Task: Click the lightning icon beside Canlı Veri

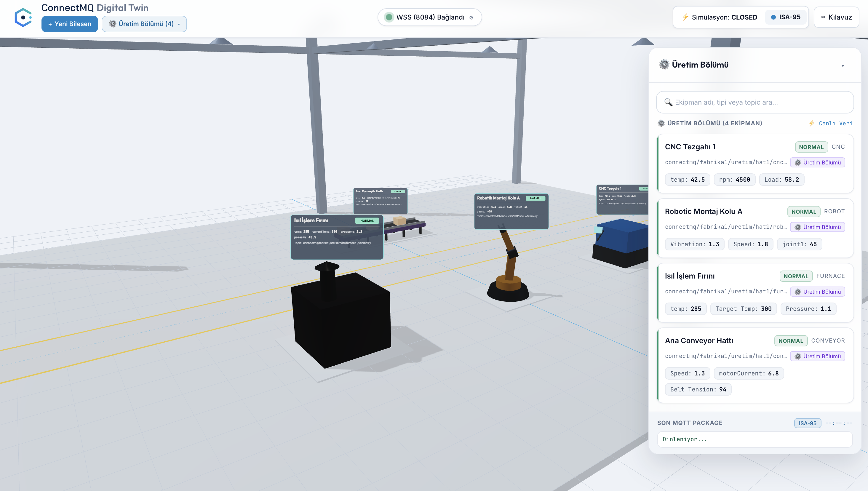Action: pyautogui.click(x=812, y=124)
